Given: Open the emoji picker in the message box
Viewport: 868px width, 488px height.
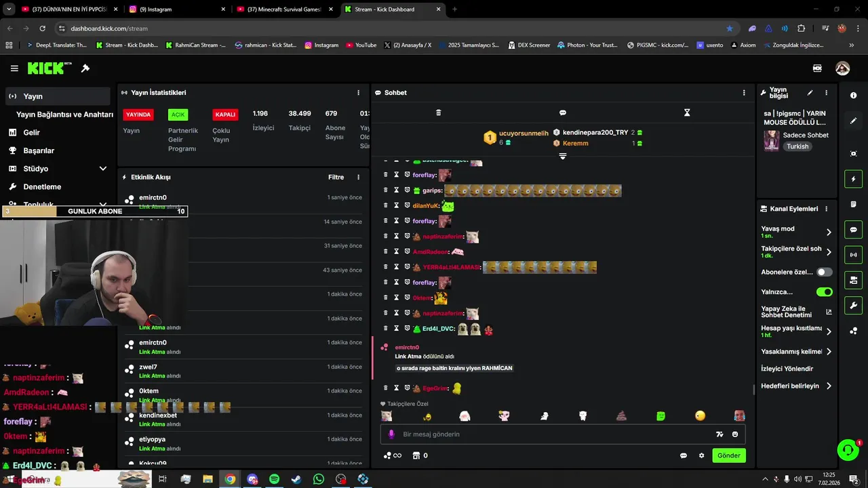Looking at the screenshot, I should pos(735,434).
